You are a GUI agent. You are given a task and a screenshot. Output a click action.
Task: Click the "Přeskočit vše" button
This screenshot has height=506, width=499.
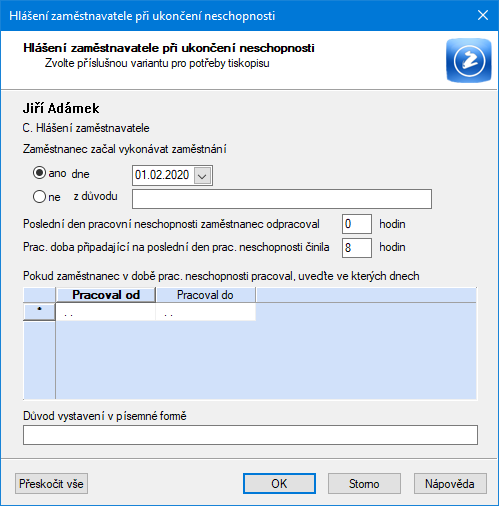[x=51, y=484]
